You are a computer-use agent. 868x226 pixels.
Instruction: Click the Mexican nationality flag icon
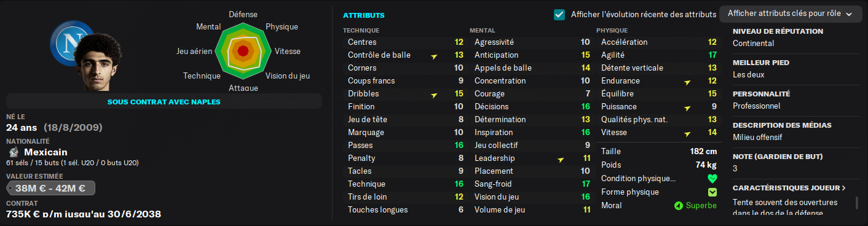click(13, 152)
